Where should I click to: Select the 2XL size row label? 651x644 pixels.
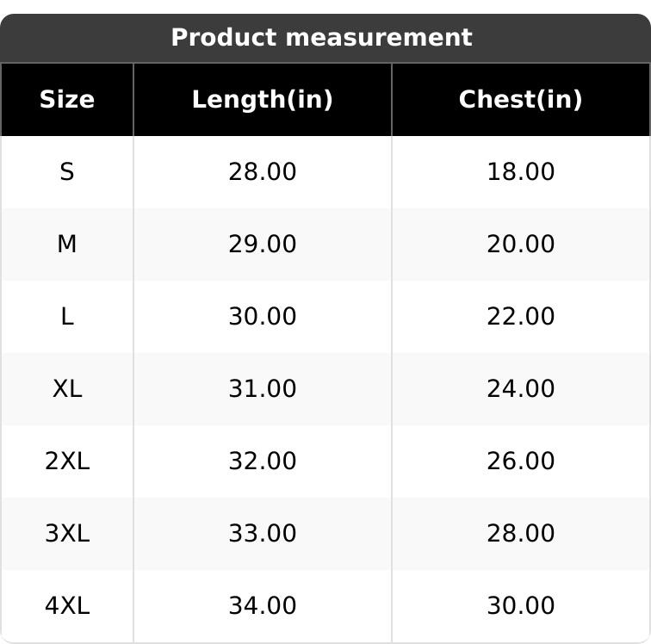click(67, 461)
